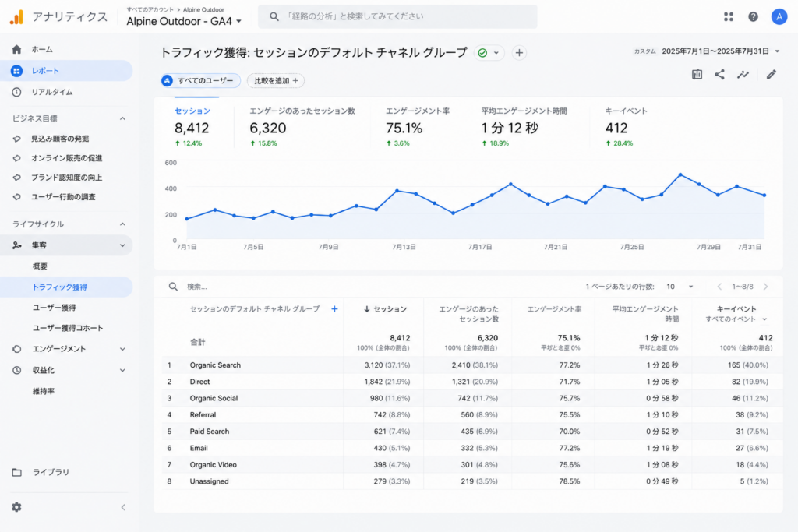Go to next table page arrow
This screenshot has width=798, height=532.
coord(765,287)
